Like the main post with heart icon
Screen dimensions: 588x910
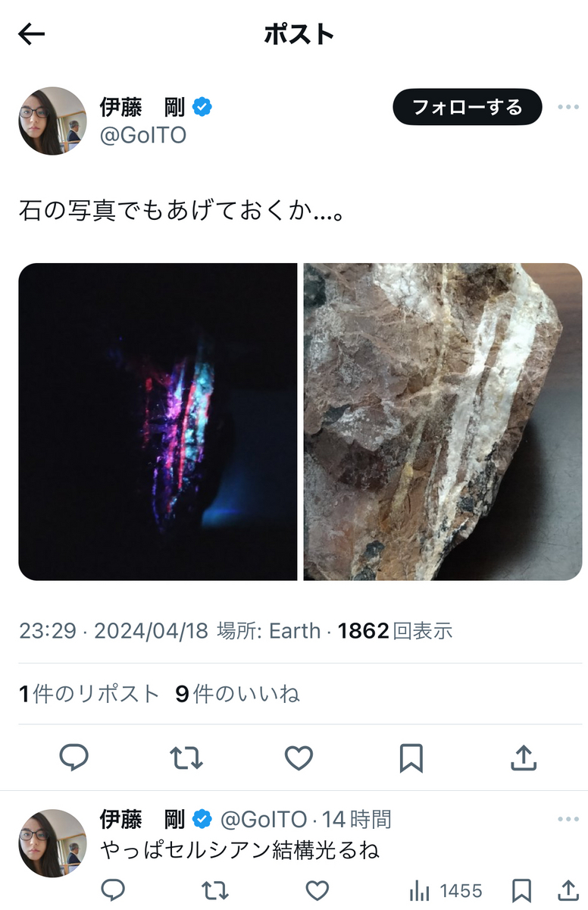point(299,757)
